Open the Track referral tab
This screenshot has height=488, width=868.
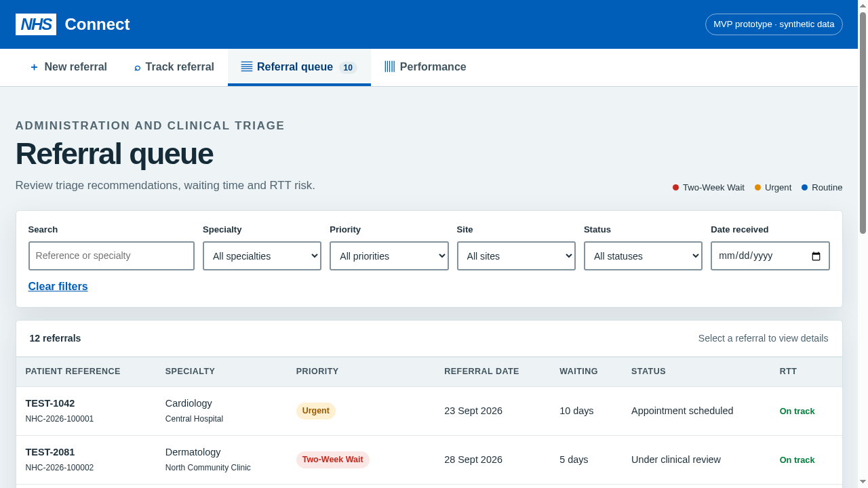point(174,67)
